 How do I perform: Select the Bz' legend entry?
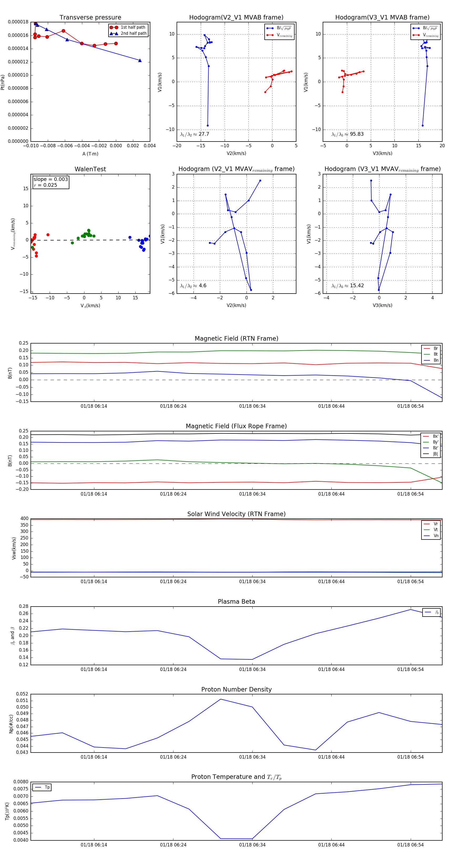tap(431, 448)
